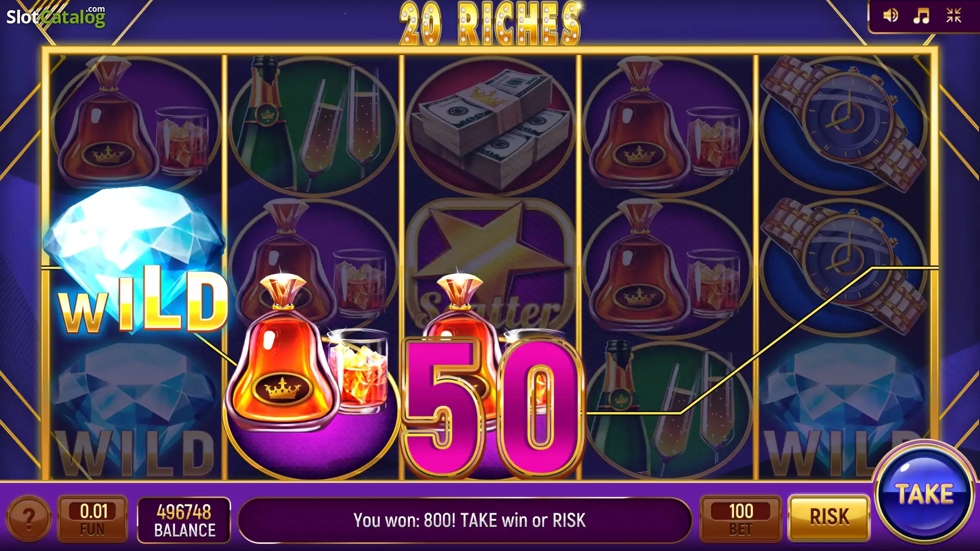Toggle background music using the note icon
Viewport: 980px width, 551px height.
921,16
